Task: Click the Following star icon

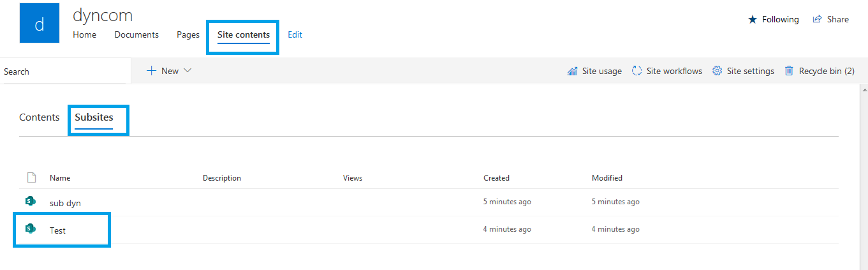Action: 753,19
